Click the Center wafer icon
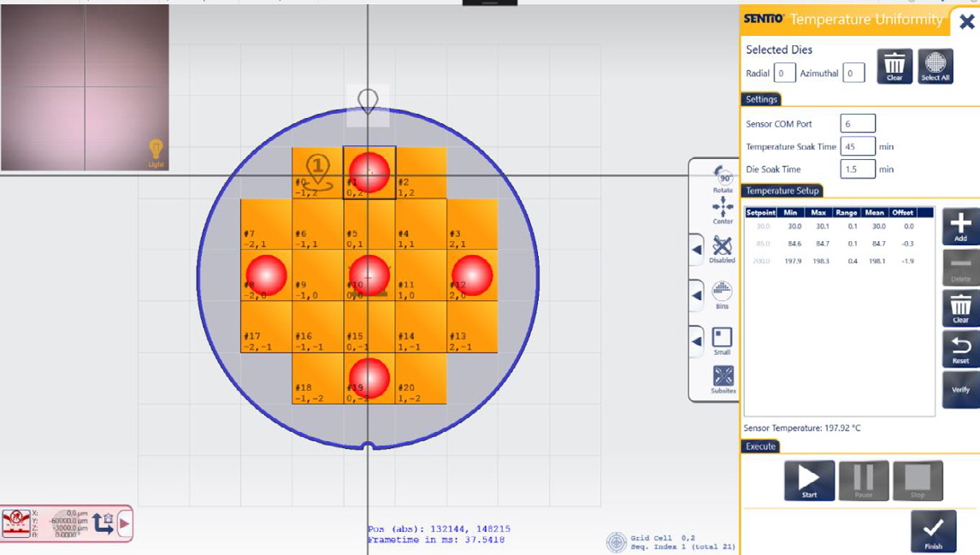980x555 pixels. 723,210
